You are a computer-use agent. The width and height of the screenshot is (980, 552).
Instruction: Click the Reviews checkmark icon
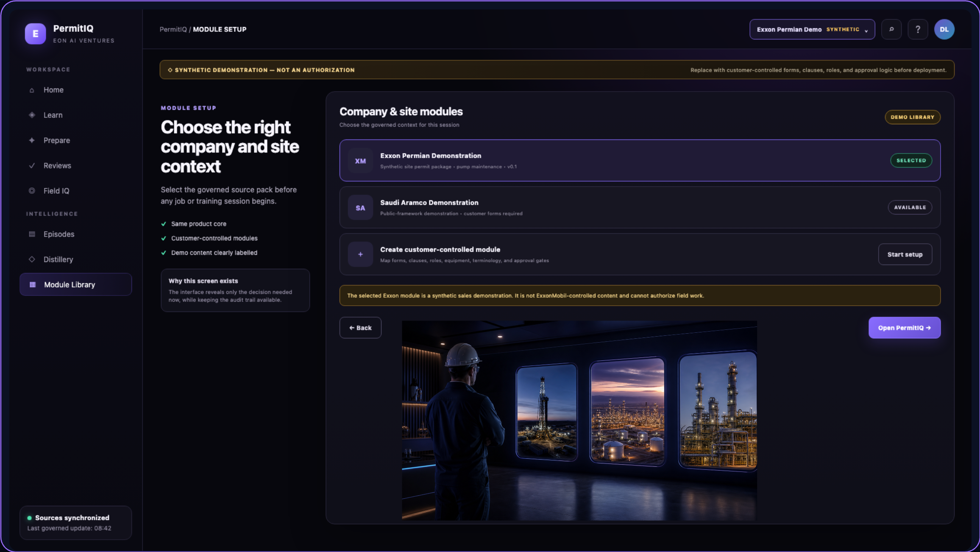tap(32, 166)
